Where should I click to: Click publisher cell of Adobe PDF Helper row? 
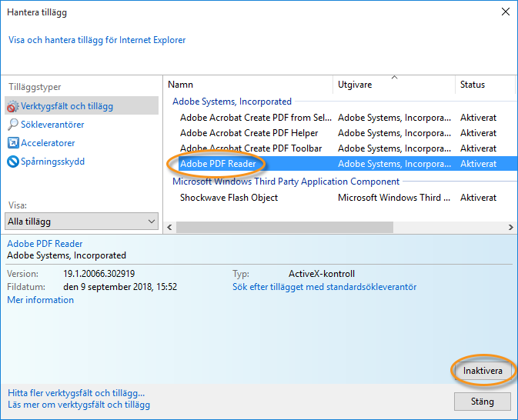pos(394,133)
